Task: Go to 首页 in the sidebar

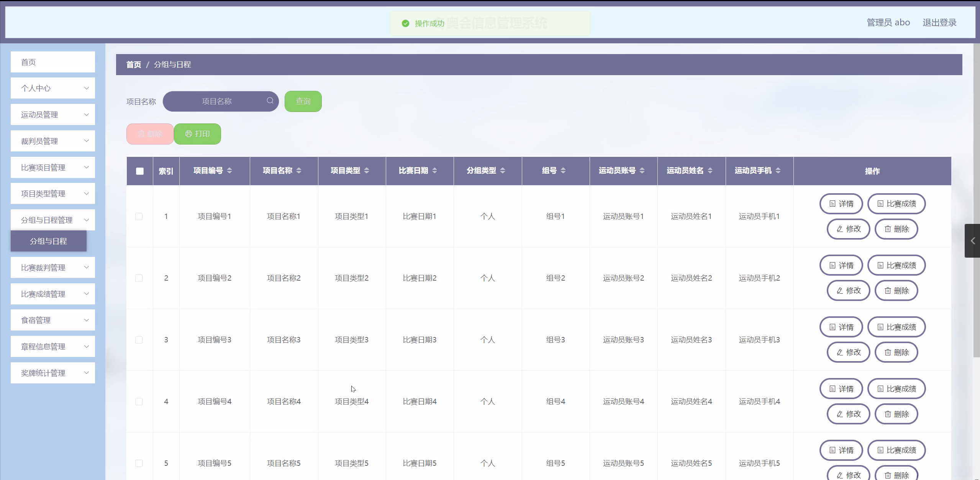Action: [53, 62]
